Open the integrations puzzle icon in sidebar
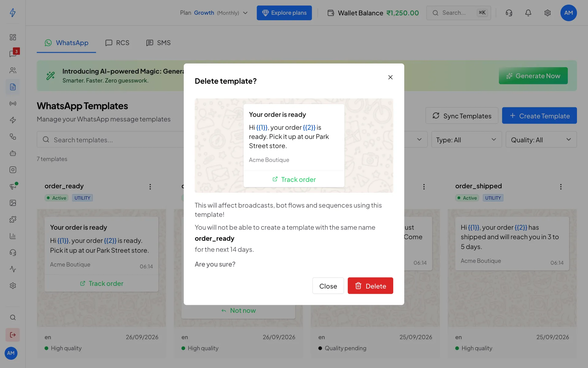The height and width of the screenshot is (368, 588). coord(13,219)
